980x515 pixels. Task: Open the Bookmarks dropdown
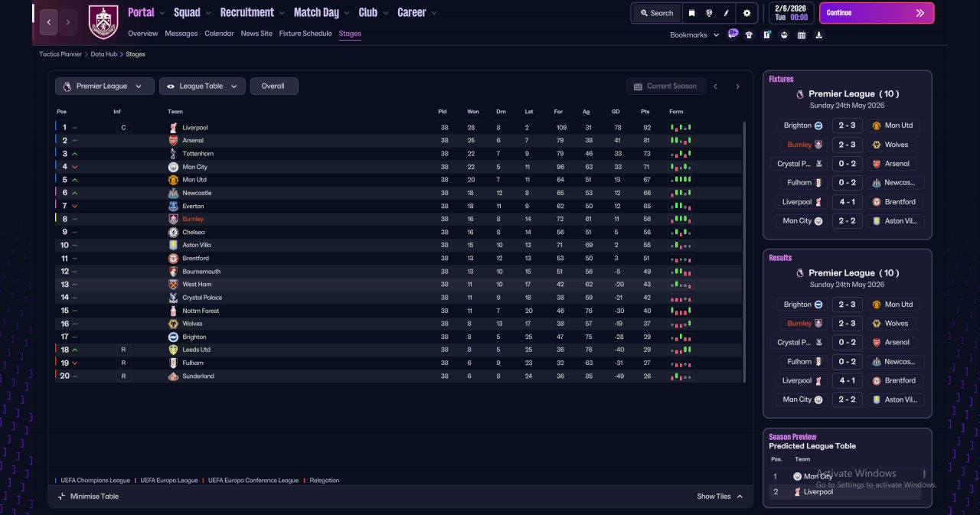(694, 35)
